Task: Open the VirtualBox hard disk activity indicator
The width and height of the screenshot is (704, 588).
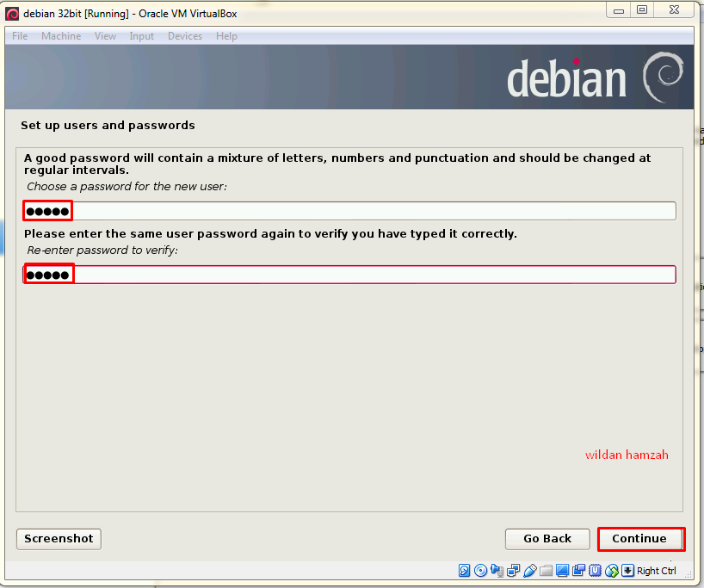Action: 466,570
